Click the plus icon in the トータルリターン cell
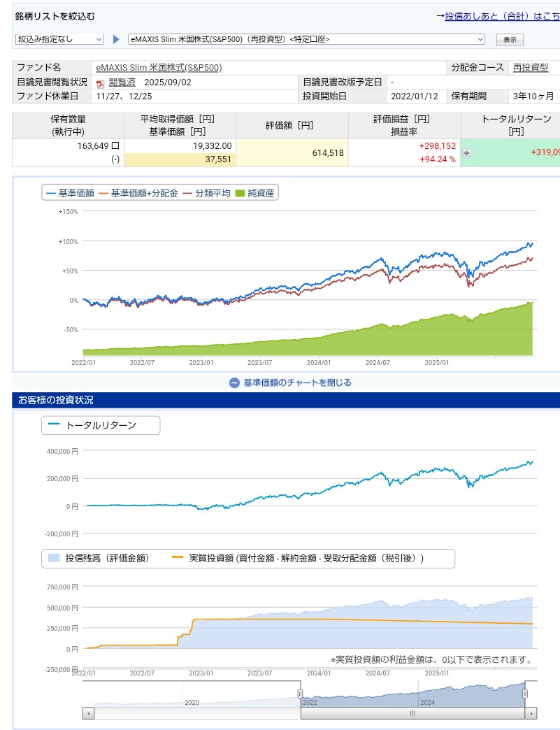Image resolution: width=560 pixels, height=730 pixels. pyautogui.click(x=466, y=152)
